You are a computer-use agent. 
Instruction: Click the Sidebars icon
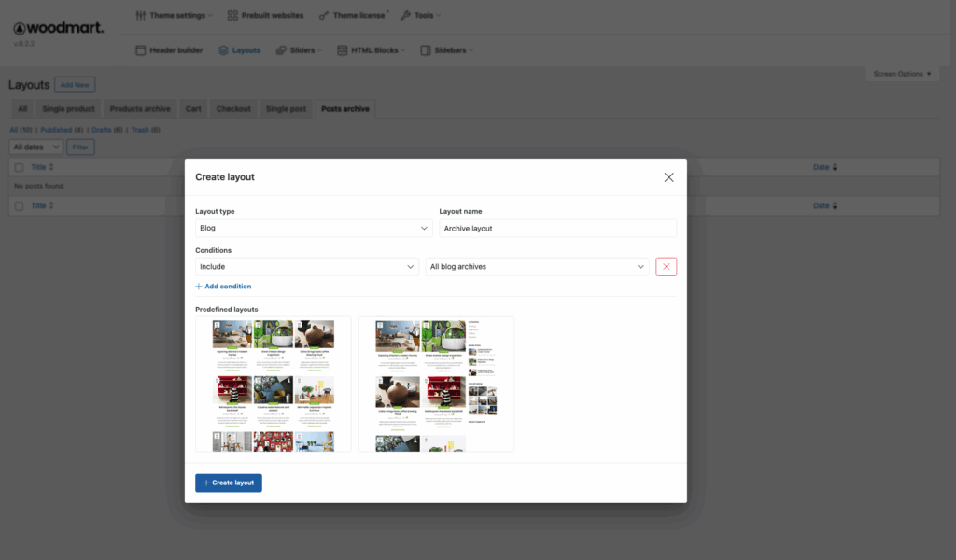coord(426,50)
